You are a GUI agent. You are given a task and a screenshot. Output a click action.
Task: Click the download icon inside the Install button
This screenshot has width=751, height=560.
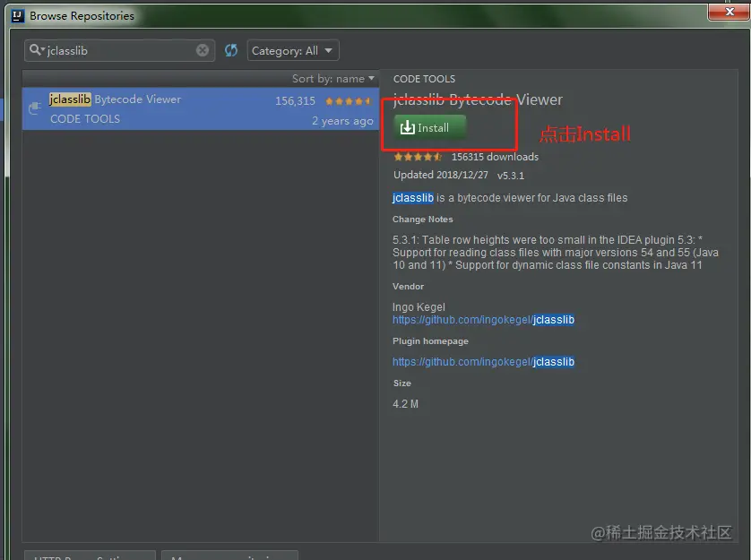pyautogui.click(x=408, y=128)
